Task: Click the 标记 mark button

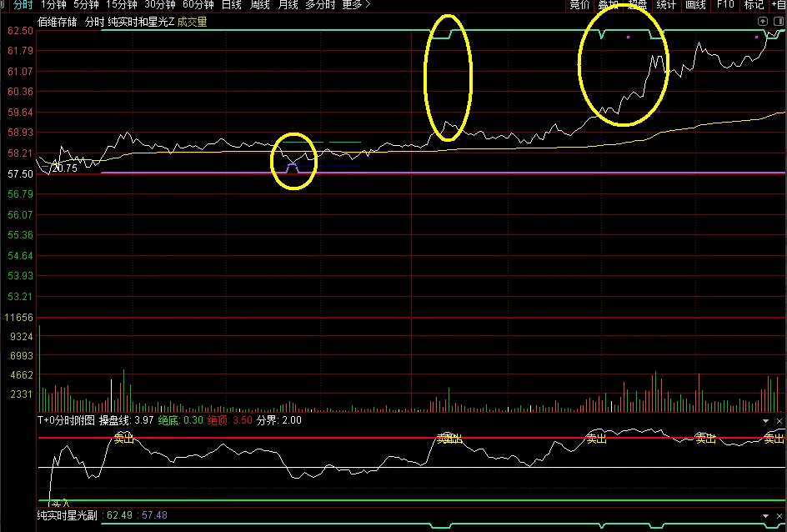Action: (x=754, y=5)
